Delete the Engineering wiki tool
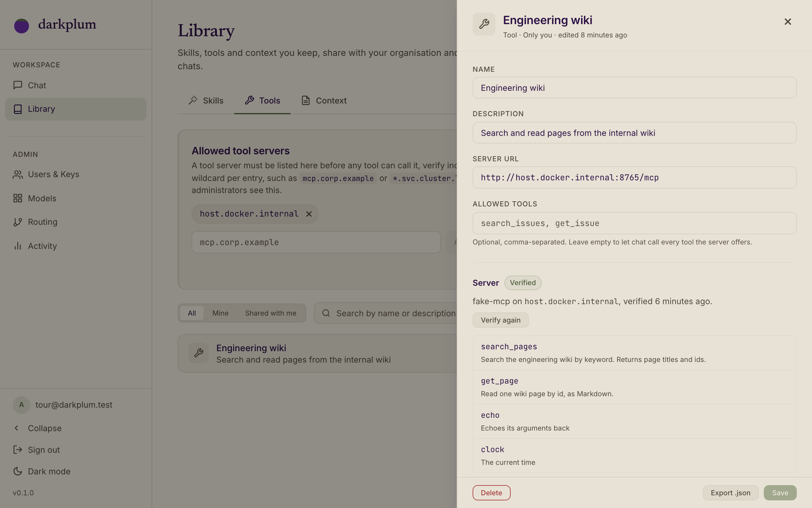This screenshot has height=508, width=812. (x=492, y=493)
